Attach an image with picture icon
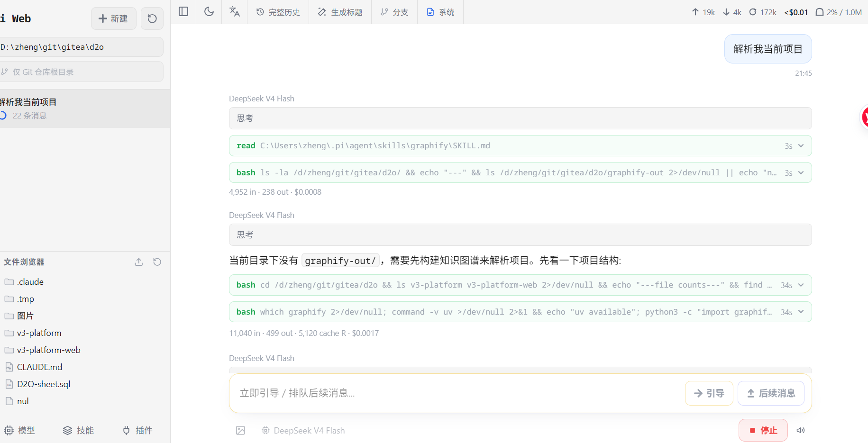Viewport: 868px width, 443px height. click(241, 430)
